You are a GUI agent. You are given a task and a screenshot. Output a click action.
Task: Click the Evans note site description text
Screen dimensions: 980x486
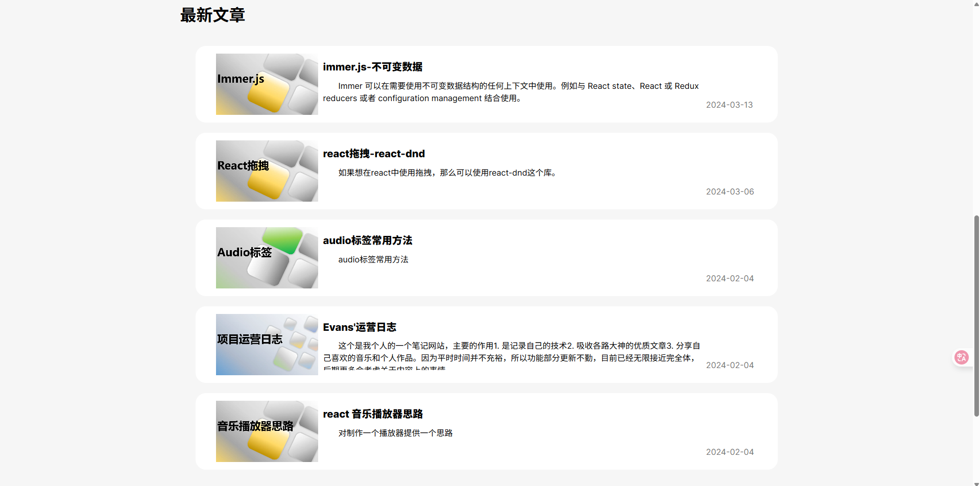(511, 352)
